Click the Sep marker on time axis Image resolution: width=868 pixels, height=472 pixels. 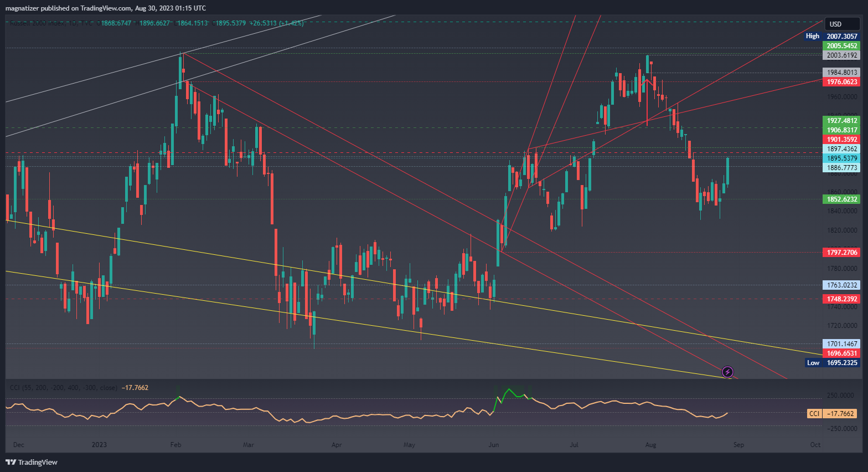pos(738,445)
